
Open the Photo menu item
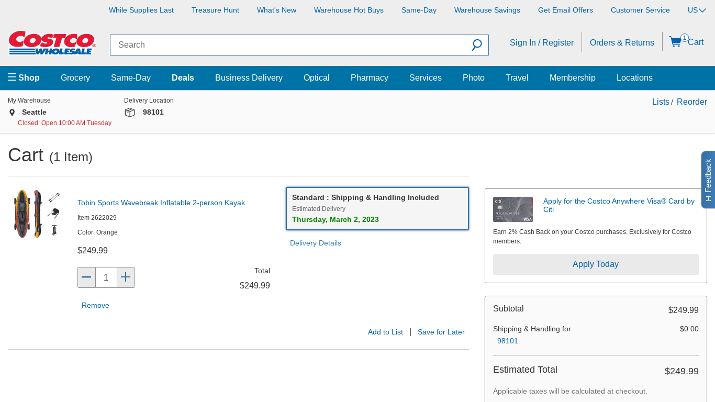(x=473, y=77)
